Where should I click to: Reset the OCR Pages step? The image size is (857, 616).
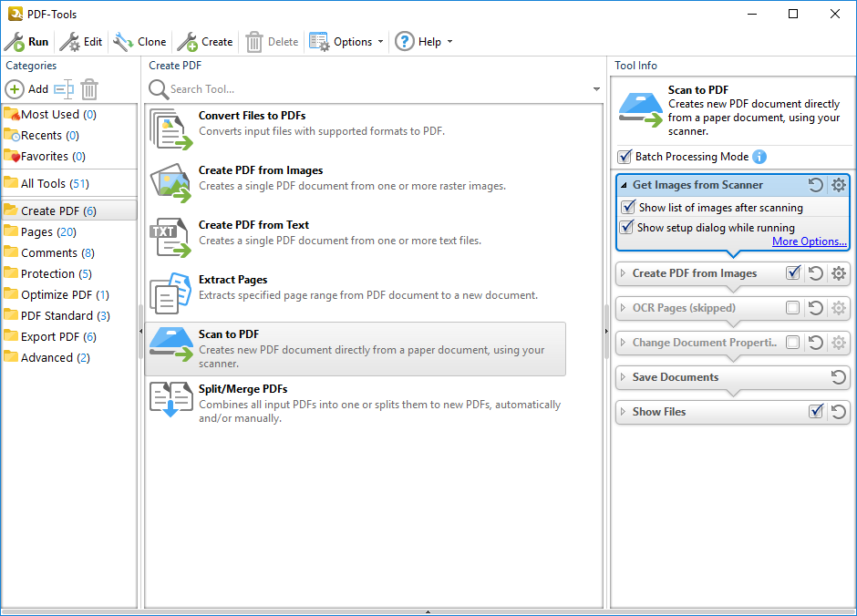815,308
